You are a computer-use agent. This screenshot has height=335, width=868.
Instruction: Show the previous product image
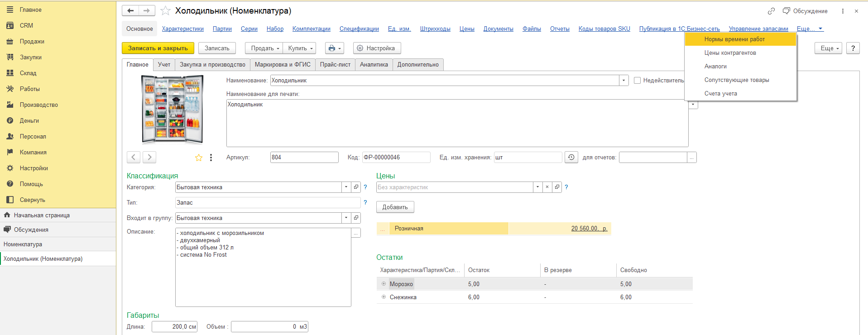133,157
